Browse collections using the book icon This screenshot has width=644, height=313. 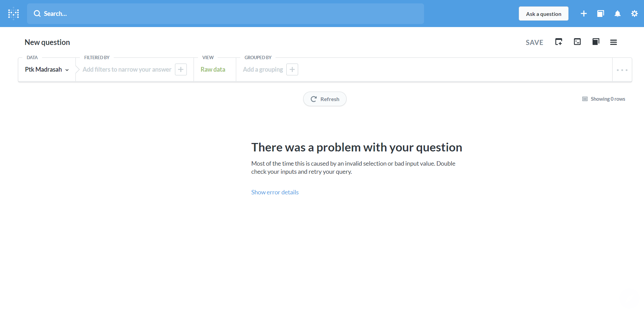point(601,14)
